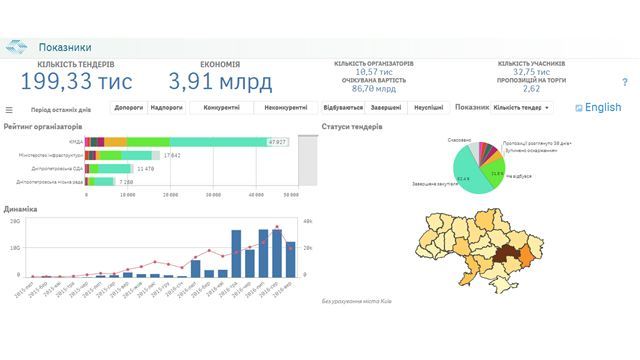This screenshot has width=640, height=360.
Task: Select the Міністерство інфраструктури bar
Action: coord(122,156)
